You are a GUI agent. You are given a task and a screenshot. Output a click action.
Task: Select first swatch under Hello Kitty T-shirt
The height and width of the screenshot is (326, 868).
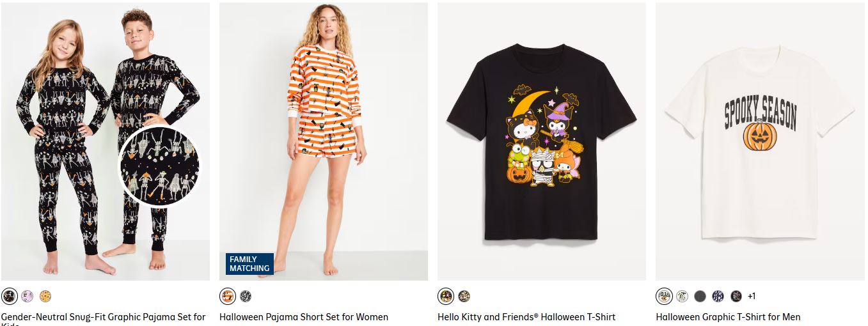446,296
